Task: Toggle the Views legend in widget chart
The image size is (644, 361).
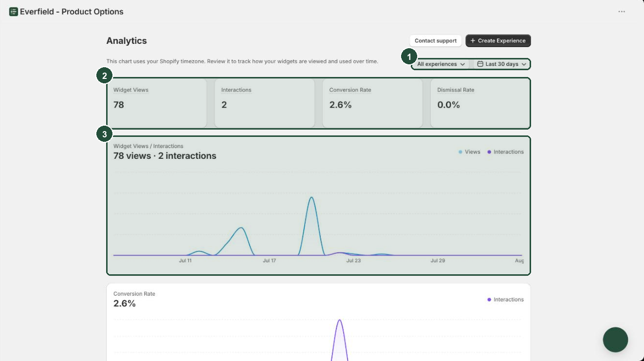Action: coord(469,152)
